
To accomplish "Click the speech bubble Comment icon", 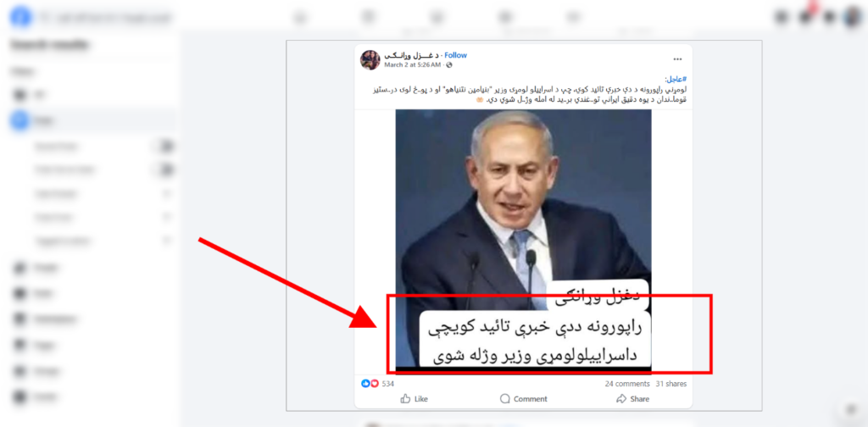I will point(505,398).
